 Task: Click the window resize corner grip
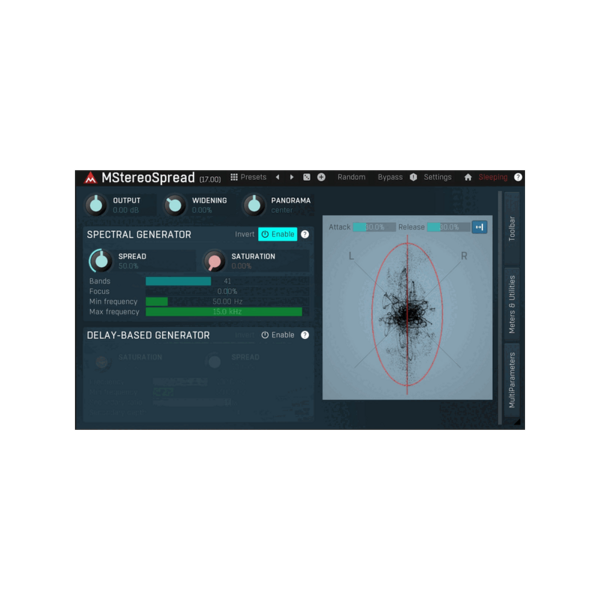[x=517, y=422]
